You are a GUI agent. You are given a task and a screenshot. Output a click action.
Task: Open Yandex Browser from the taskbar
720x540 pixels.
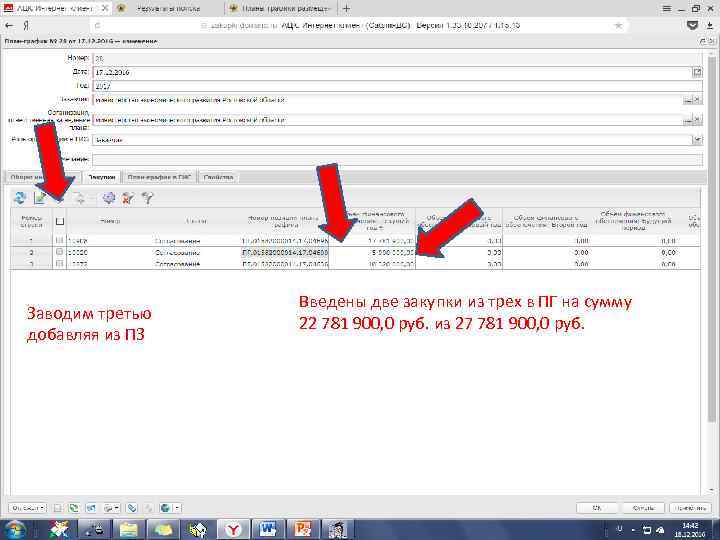pyautogui.click(x=233, y=529)
